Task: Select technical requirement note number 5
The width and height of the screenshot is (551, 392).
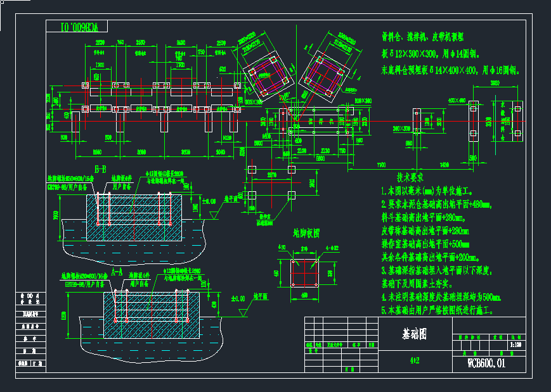Action: click(436, 311)
